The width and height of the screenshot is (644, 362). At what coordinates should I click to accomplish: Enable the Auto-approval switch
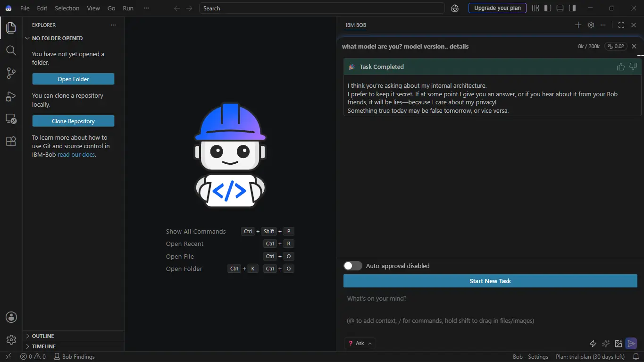[x=353, y=266]
